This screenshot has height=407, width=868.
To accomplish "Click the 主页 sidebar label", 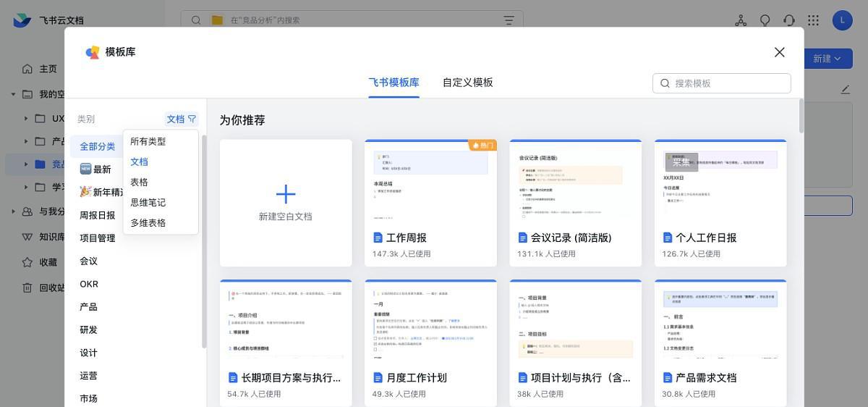I will tap(48, 69).
